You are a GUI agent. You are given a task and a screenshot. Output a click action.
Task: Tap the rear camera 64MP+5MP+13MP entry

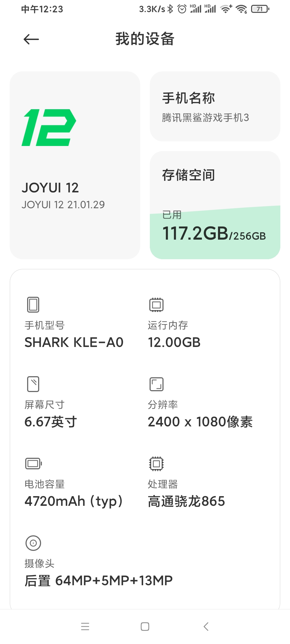(99, 580)
